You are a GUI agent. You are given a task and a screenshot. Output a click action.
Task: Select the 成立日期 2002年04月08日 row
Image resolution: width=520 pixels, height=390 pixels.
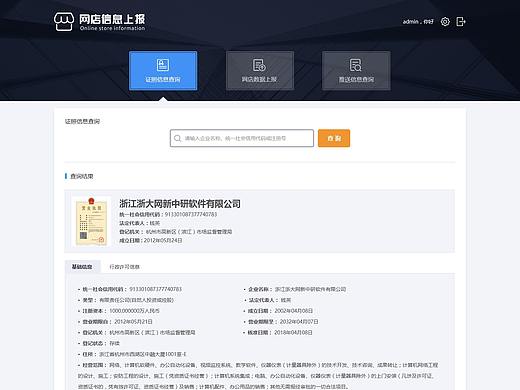(278, 311)
